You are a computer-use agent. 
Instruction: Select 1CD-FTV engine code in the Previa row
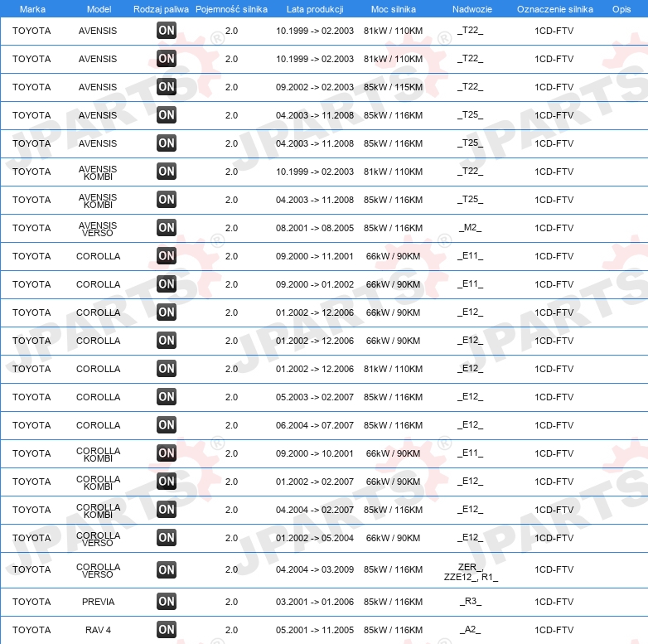click(554, 602)
